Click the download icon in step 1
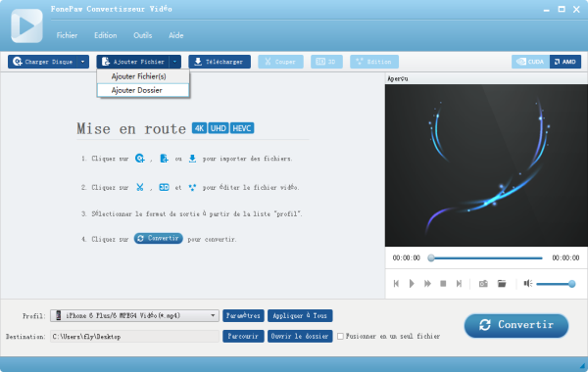The image size is (588, 372). (192, 159)
